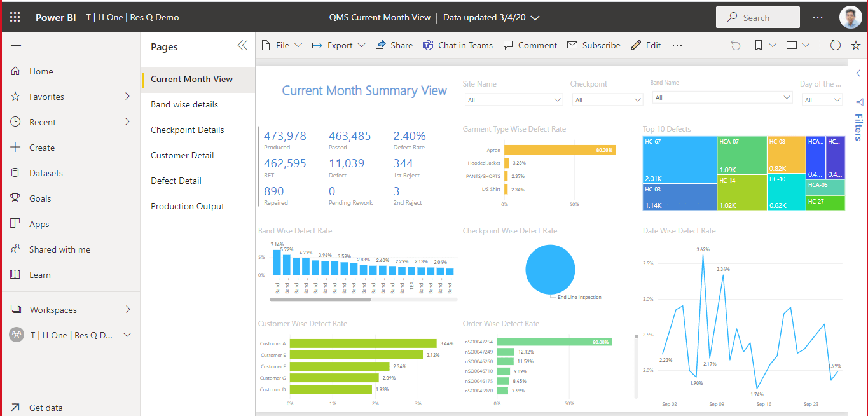This screenshot has height=416, width=868.
Task: Open Datasets from the left sidebar
Action: 43,172
